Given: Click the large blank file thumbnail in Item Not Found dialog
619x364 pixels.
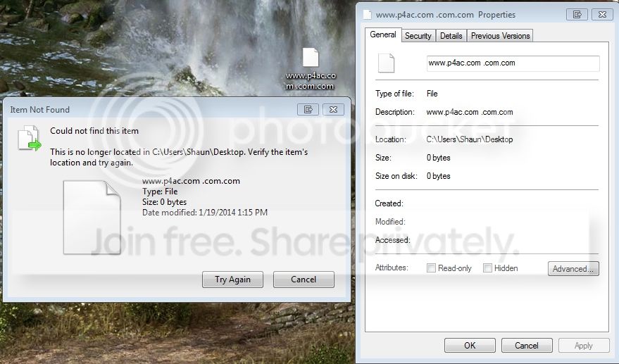Looking at the screenshot, I should [92, 218].
